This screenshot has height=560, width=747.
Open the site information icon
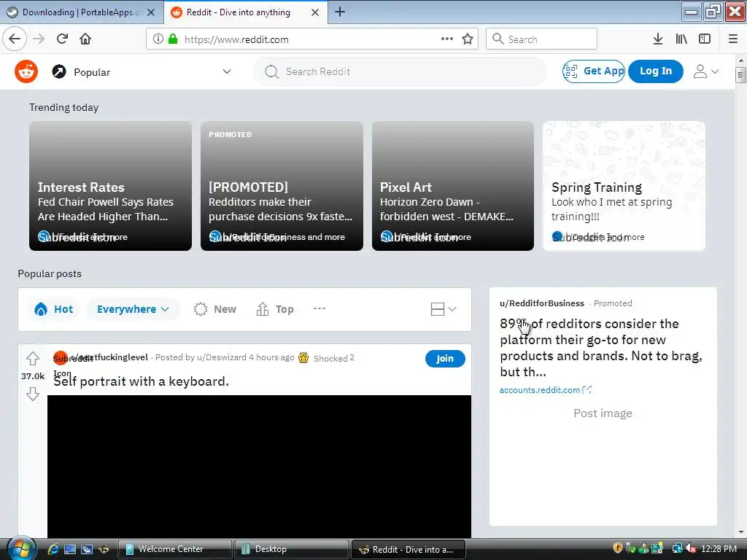pos(158,39)
